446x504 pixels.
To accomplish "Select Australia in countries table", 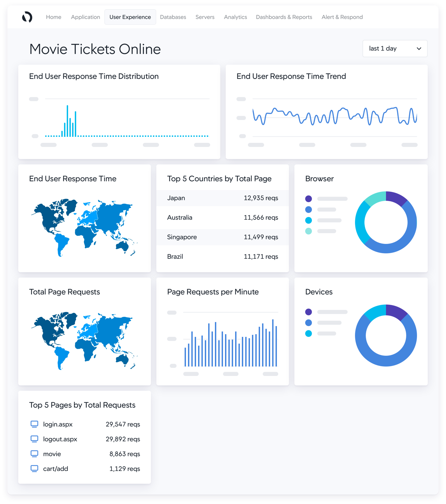I will click(180, 218).
